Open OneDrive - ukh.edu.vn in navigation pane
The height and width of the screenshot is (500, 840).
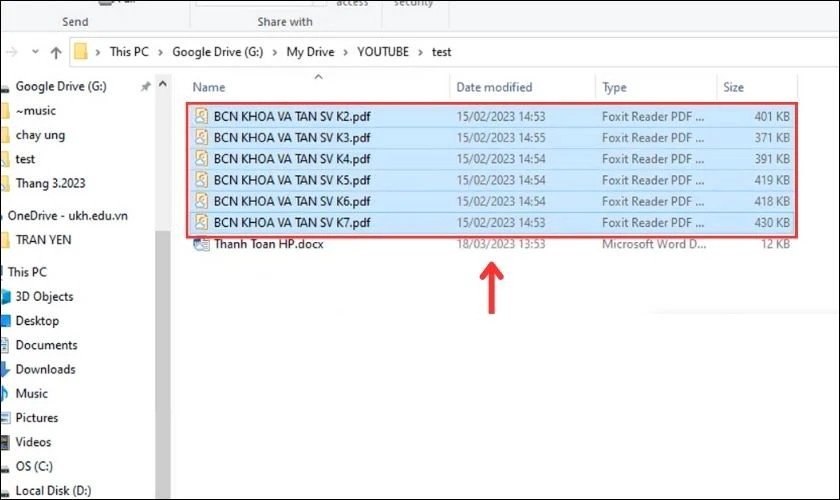click(68, 215)
